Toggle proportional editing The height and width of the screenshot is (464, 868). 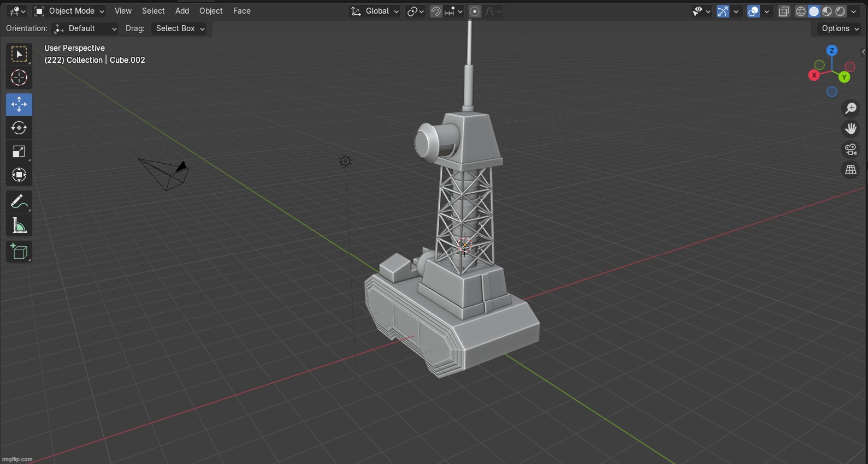[475, 11]
